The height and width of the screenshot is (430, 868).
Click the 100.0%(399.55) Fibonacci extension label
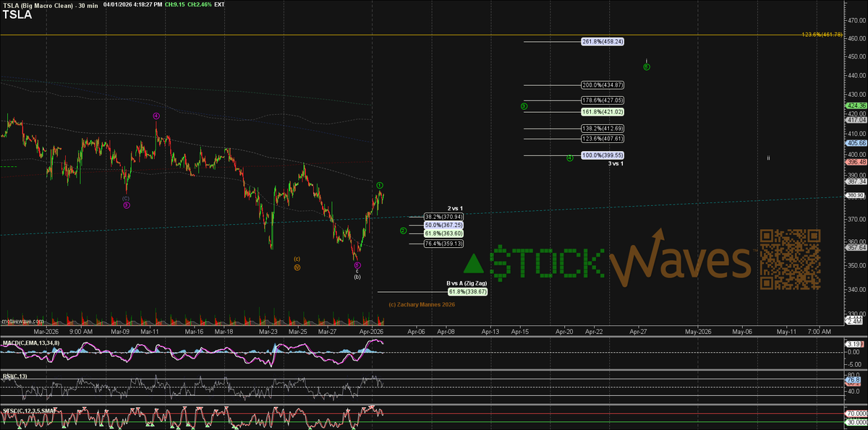(x=602, y=155)
